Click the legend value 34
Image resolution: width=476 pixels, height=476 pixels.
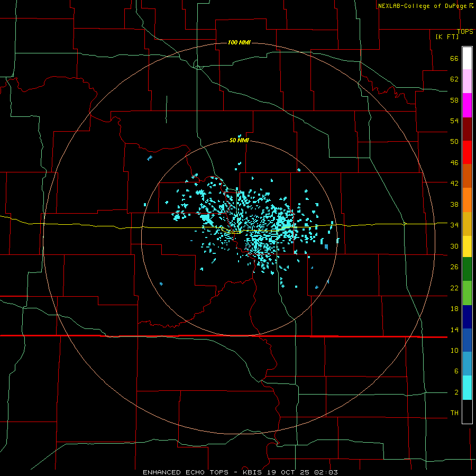tap(454, 225)
